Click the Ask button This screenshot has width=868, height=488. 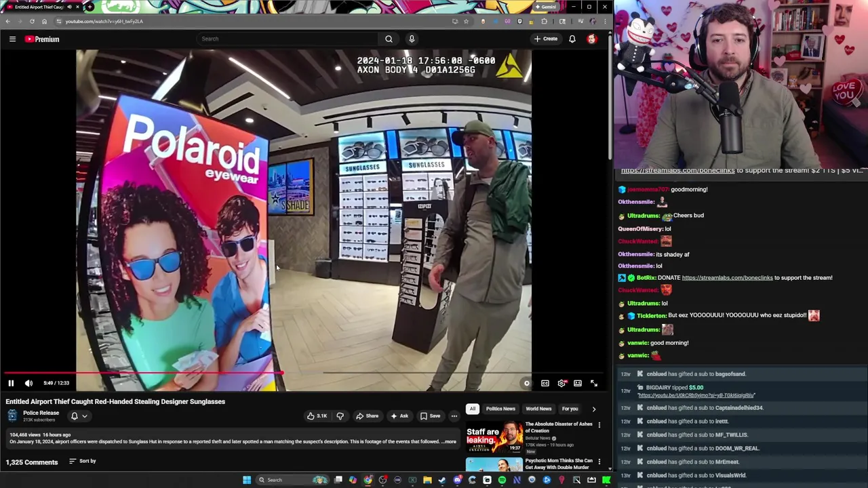399,416
